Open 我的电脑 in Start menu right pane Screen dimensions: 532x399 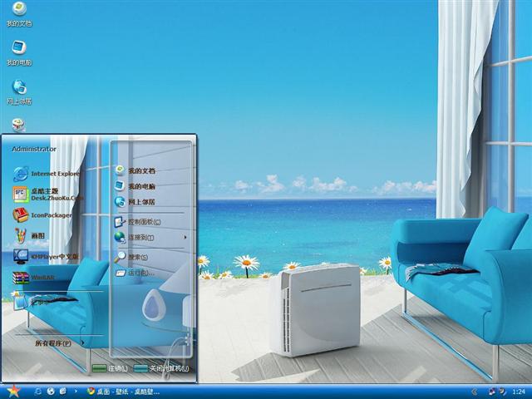pyautogui.click(x=135, y=186)
